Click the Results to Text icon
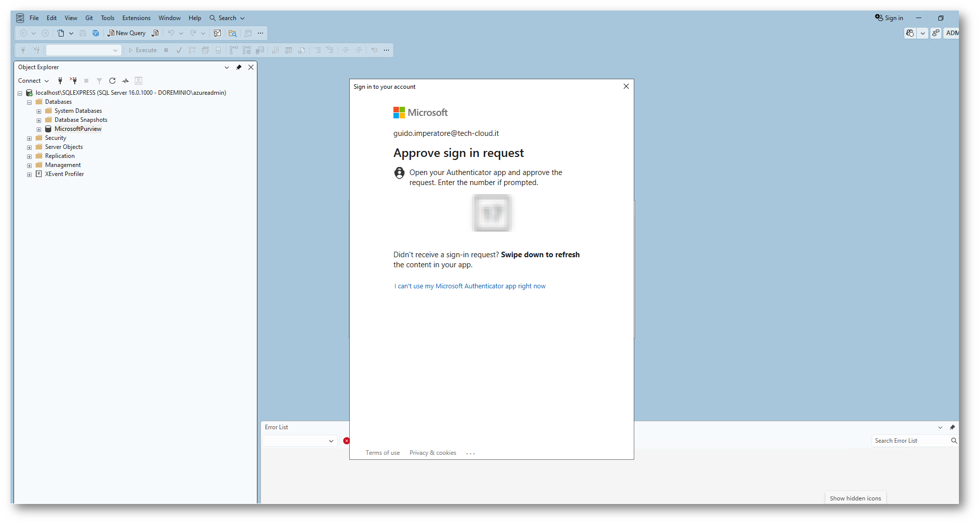This screenshot has height=525, width=980. click(x=275, y=50)
